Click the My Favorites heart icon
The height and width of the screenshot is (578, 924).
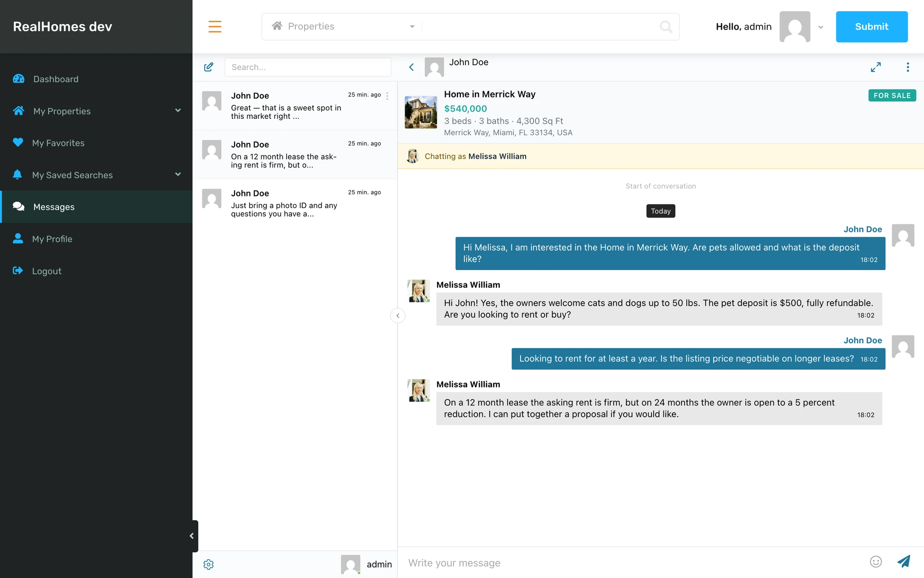pyautogui.click(x=18, y=142)
